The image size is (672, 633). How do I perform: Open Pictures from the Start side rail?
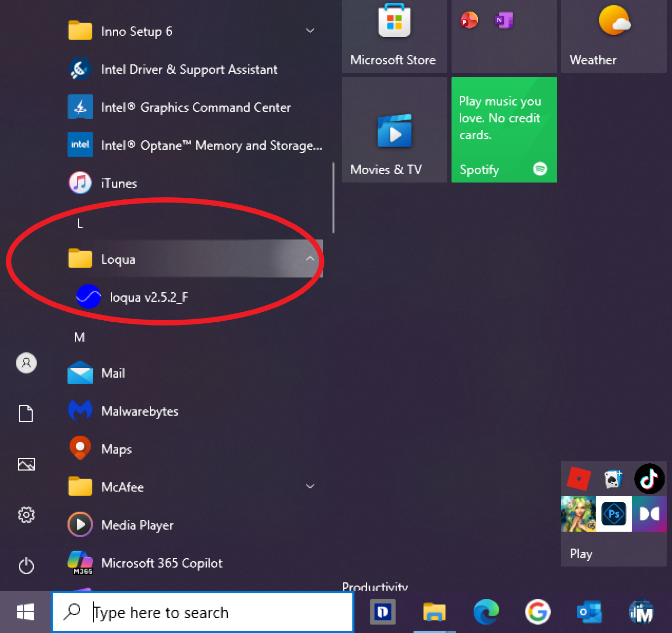click(x=26, y=464)
